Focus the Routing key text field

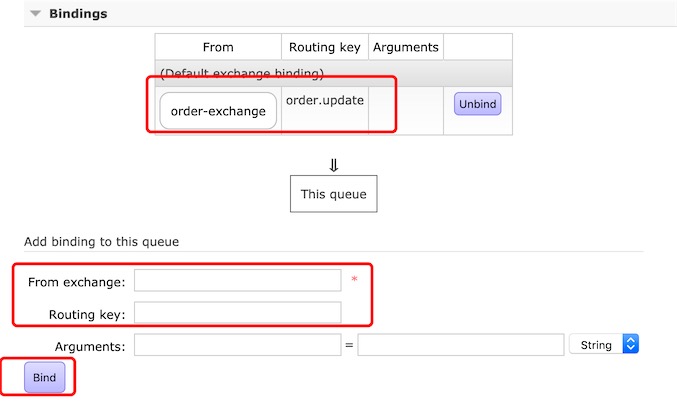click(237, 313)
